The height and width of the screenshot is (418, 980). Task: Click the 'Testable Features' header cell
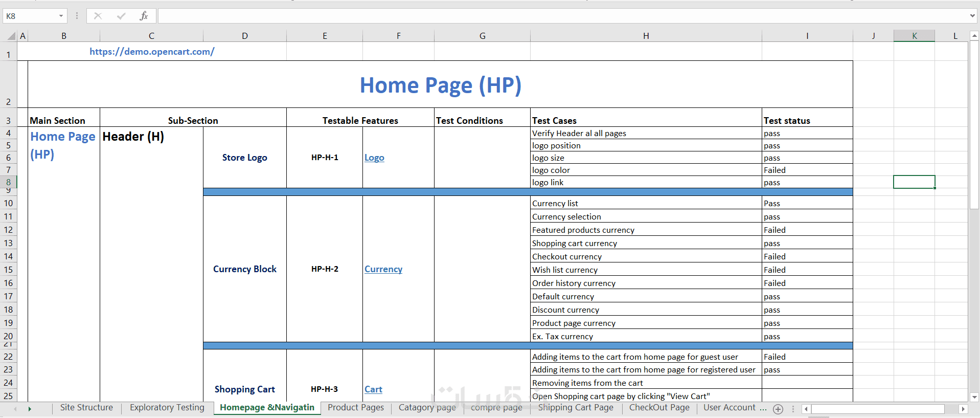(360, 117)
